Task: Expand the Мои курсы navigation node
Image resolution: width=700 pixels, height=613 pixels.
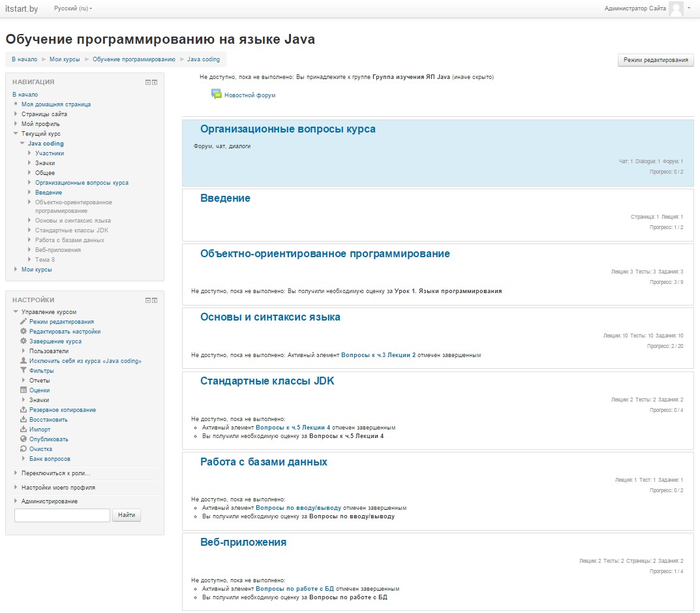Action: tap(16, 270)
